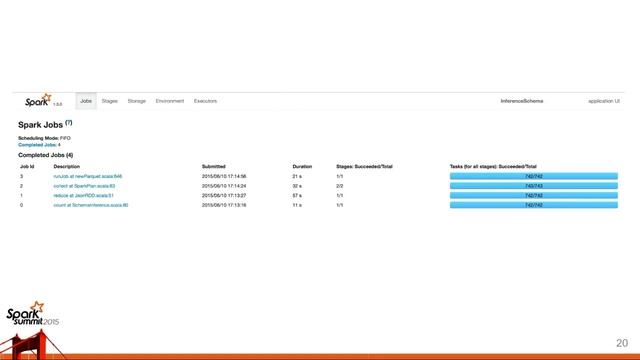The height and width of the screenshot is (360, 640).
Task: Select the Jobs tab
Action: tap(86, 101)
